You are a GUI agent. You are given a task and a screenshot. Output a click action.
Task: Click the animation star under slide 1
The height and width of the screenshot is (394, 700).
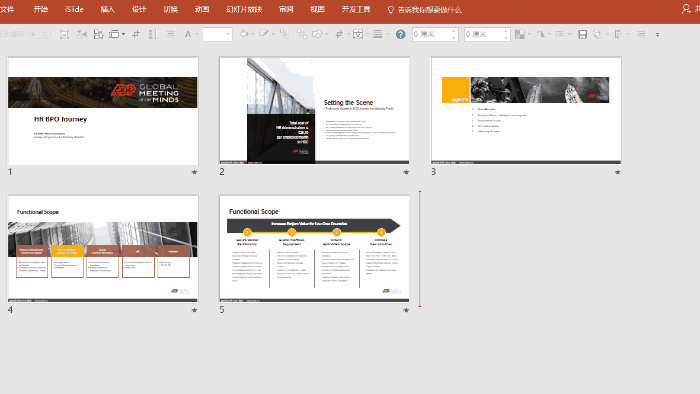(194, 172)
